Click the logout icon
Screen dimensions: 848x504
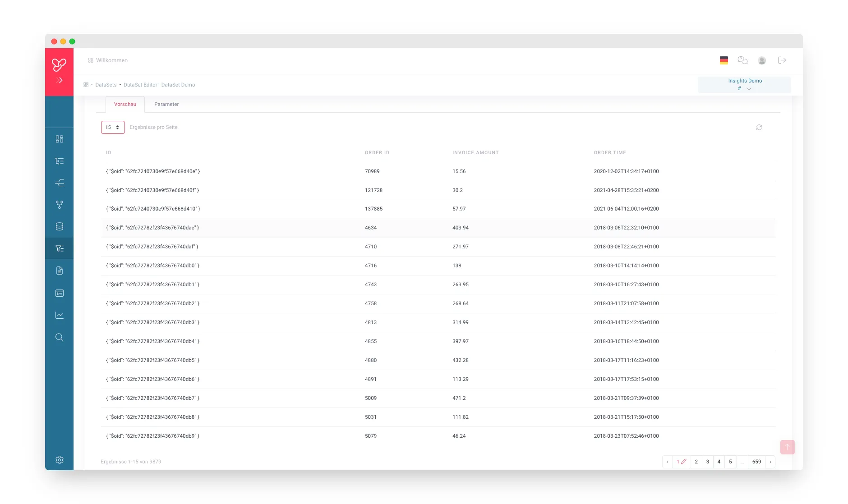(x=782, y=60)
